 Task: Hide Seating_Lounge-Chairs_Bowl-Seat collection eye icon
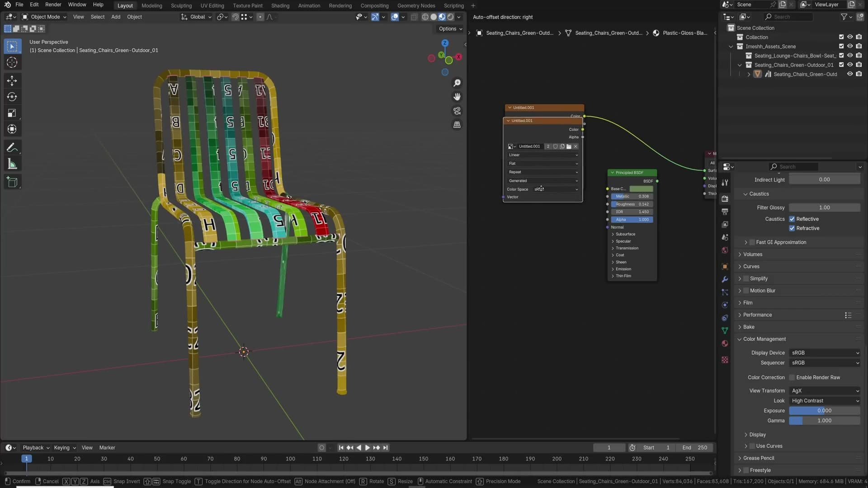point(850,56)
